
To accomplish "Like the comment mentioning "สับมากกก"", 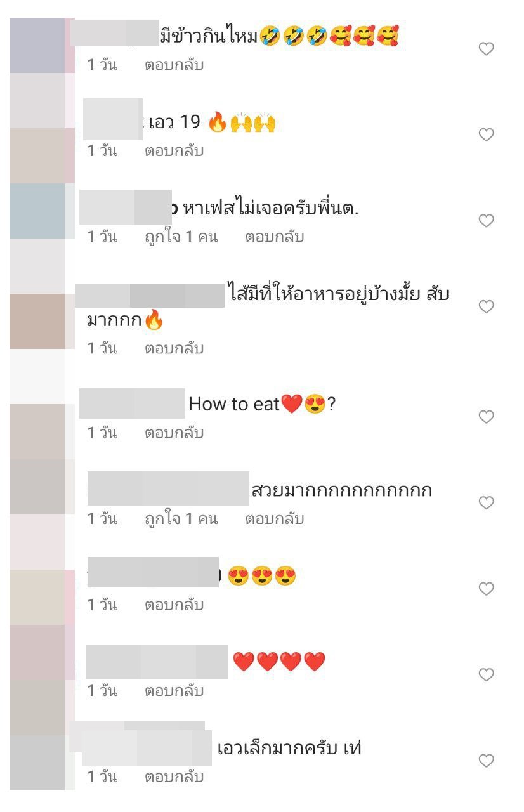I will pos(486,306).
